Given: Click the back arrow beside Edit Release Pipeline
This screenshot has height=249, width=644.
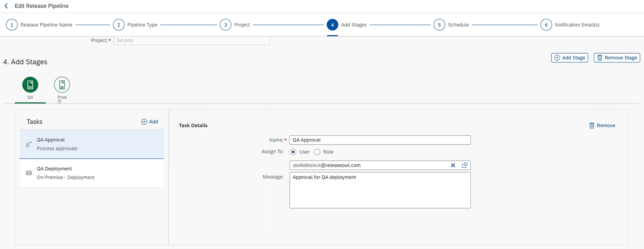Looking at the screenshot, I should coord(6,6).
